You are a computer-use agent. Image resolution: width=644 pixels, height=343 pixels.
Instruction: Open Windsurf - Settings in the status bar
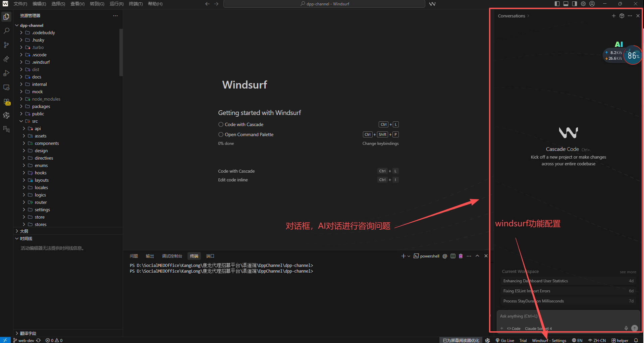click(x=549, y=340)
